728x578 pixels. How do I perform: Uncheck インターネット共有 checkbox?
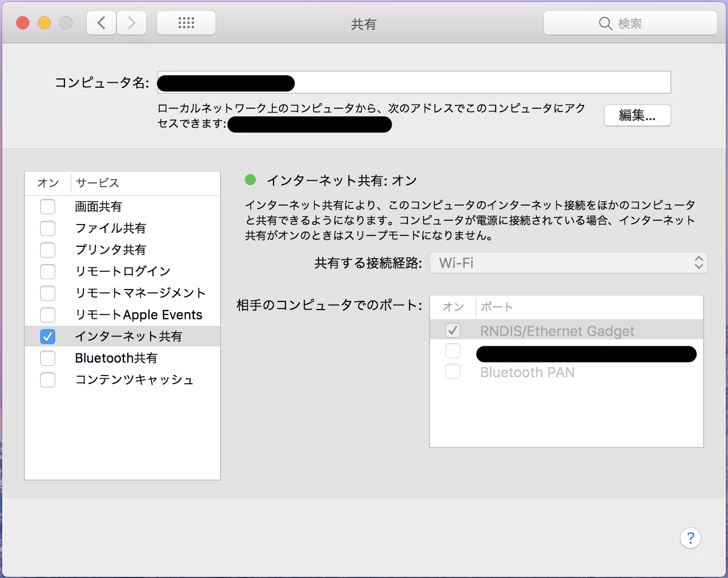48,336
